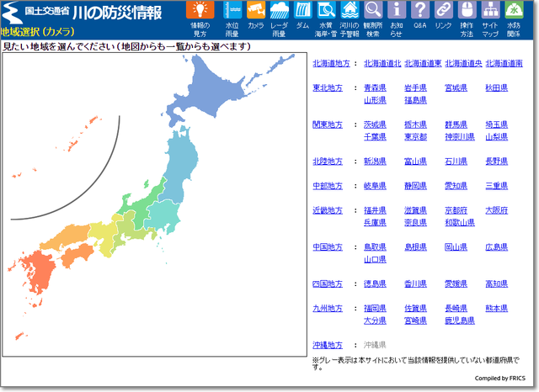Open the 情報の見方 lightbulb icon
This screenshot has width=539, height=392.
click(x=200, y=11)
